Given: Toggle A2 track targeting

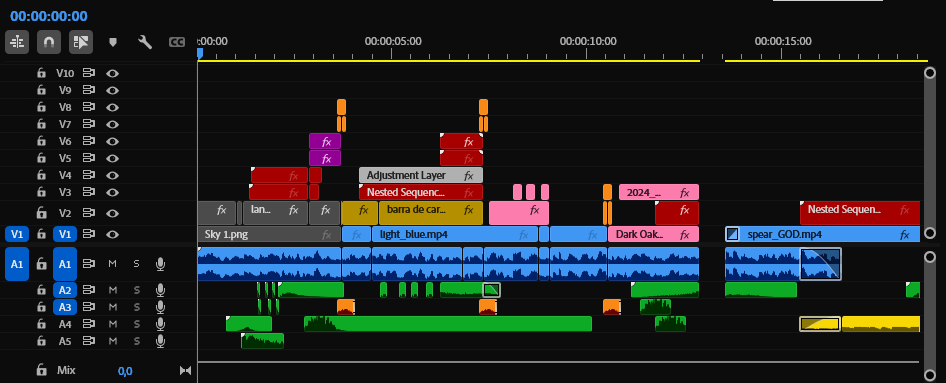Looking at the screenshot, I should 64,290.
